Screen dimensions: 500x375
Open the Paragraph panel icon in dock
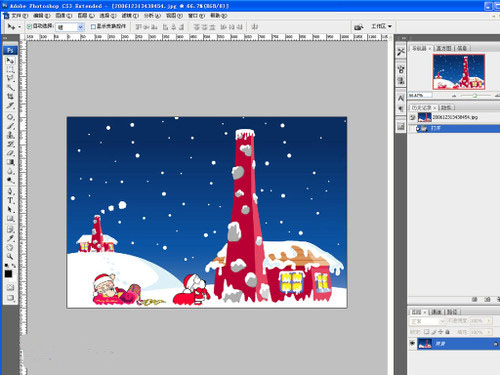pos(401,108)
